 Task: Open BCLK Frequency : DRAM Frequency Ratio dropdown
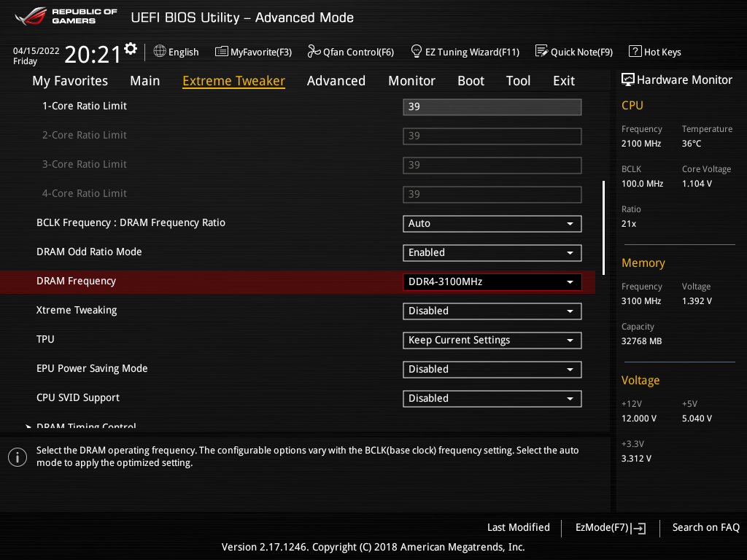click(492, 223)
